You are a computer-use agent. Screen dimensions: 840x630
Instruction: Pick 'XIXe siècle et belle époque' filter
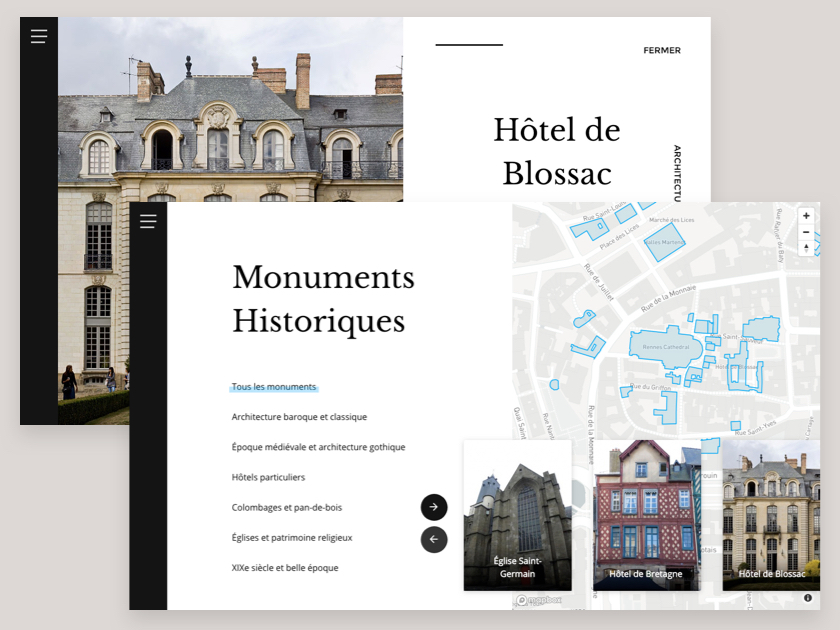pos(285,568)
